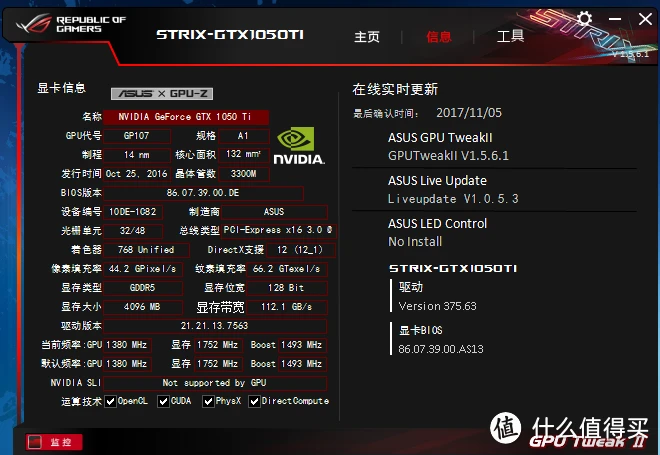
Task: Toggle the CUDA checkbox
Action: tap(163, 401)
